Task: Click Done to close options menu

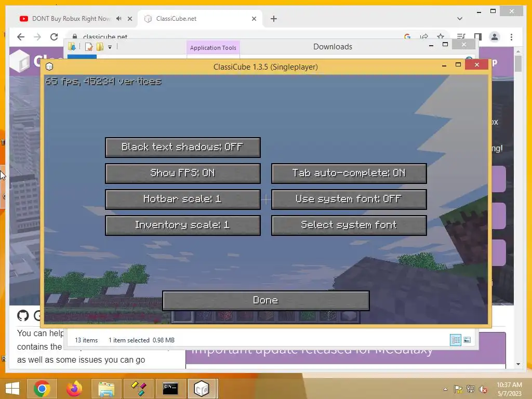Action: [265, 301]
